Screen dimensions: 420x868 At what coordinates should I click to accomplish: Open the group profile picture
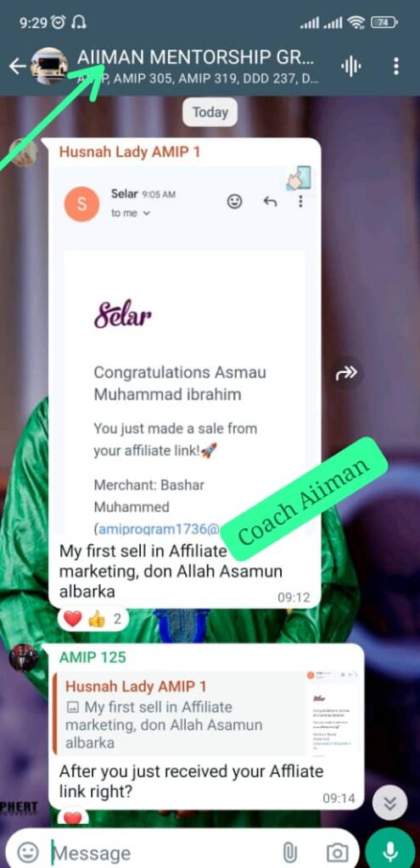49,66
